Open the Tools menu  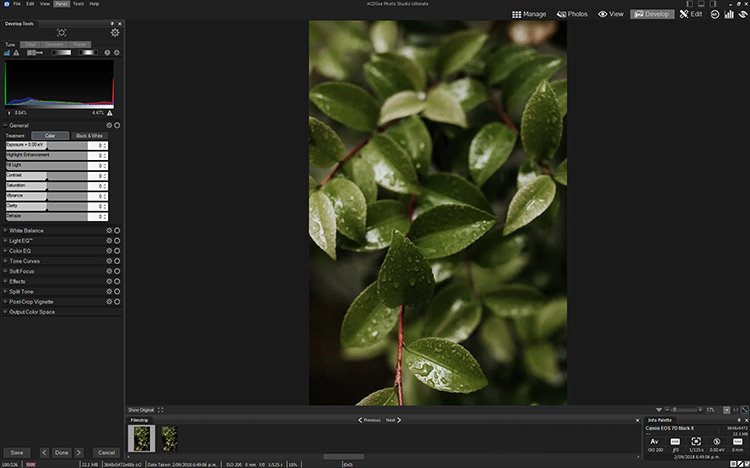(78, 4)
